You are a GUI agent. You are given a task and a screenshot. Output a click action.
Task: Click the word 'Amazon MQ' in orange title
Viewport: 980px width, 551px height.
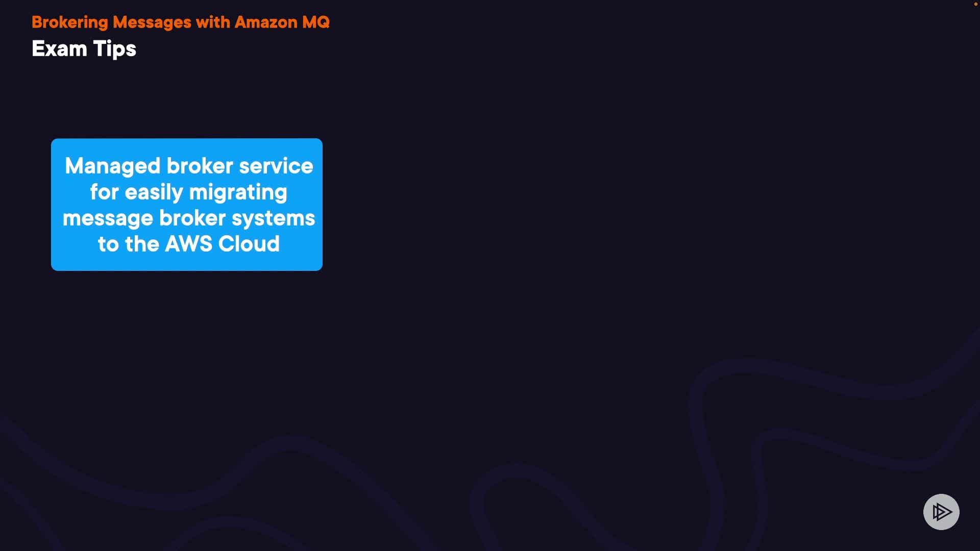pyautogui.click(x=282, y=22)
